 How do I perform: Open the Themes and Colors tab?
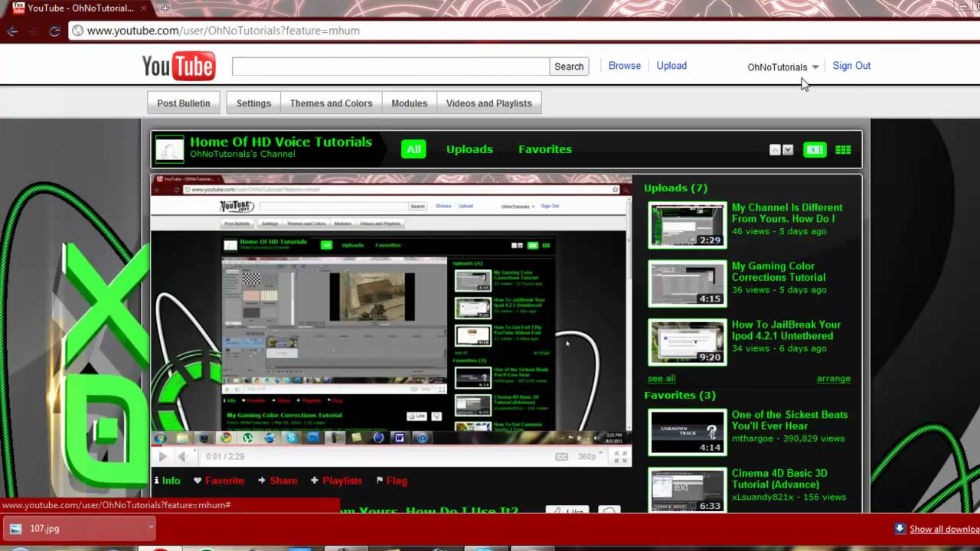tap(331, 103)
